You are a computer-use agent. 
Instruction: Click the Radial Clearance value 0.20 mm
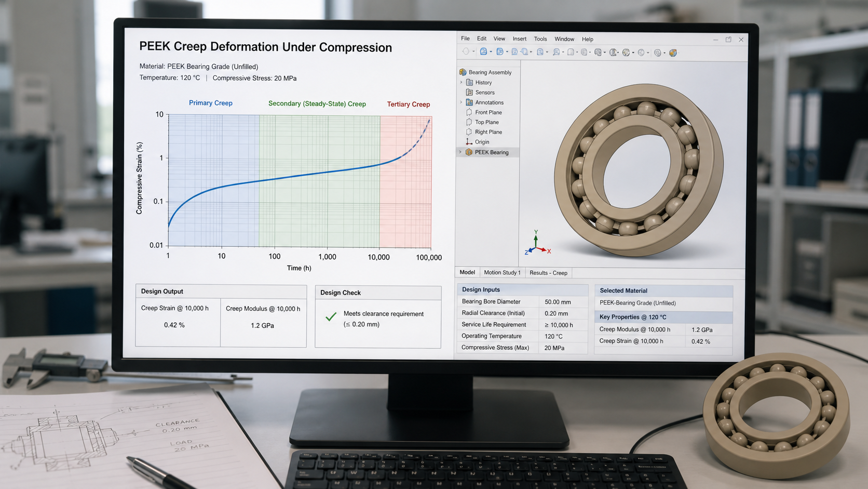[x=556, y=313]
